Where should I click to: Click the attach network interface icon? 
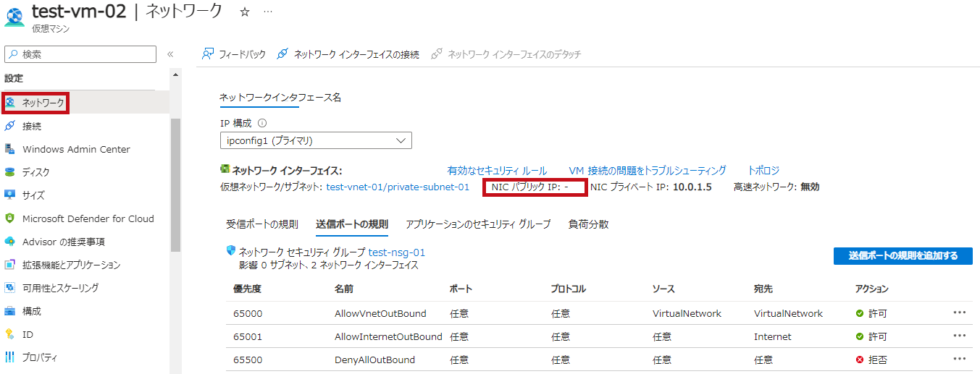pos(282,54)
